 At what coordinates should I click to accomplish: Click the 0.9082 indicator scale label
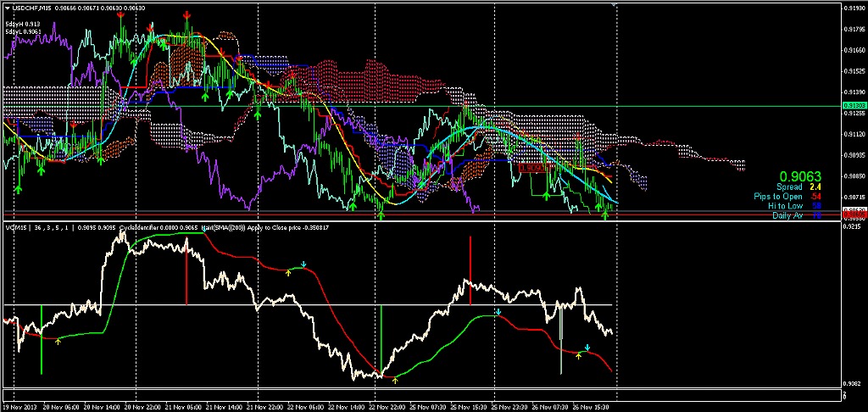point(851,382)
